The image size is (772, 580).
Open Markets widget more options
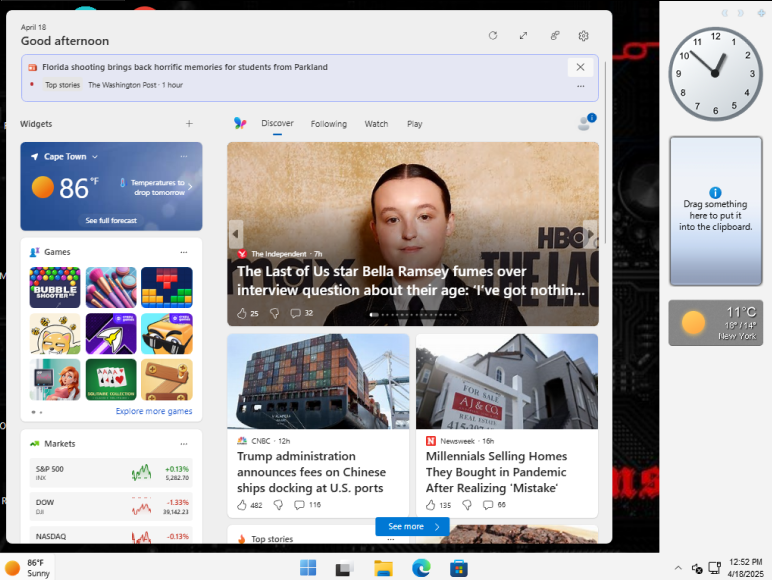click(x=184, y=444)
